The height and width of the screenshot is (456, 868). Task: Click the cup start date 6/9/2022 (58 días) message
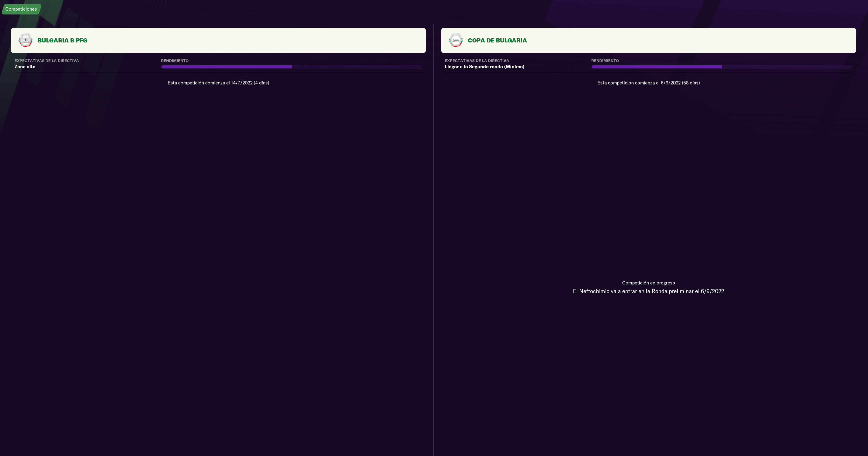(648, 83)
